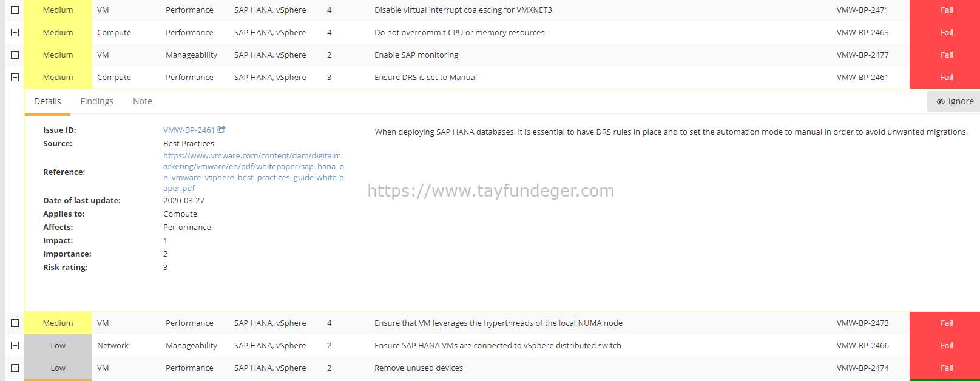Select the Details tab
The height and width of the screenshot is (381, 980).
47,101
